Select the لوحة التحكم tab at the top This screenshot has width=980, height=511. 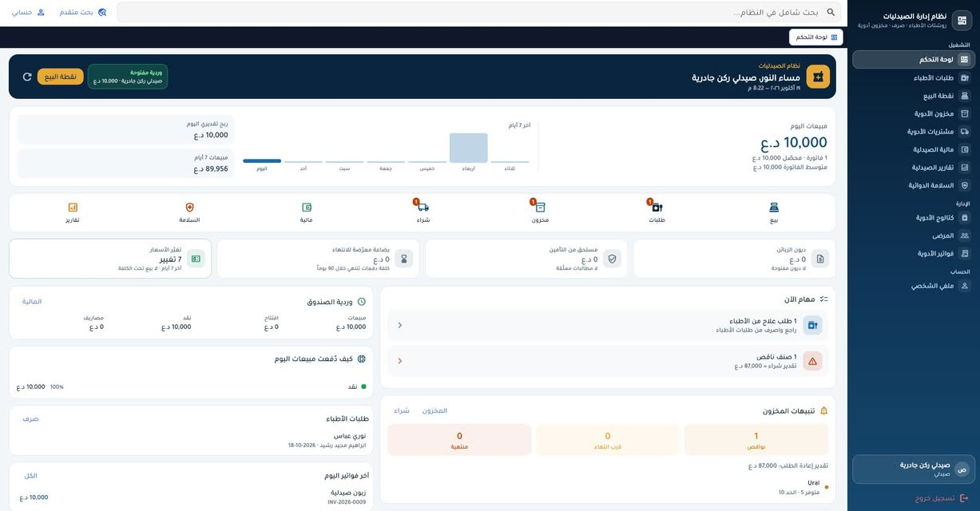[816, 37]
